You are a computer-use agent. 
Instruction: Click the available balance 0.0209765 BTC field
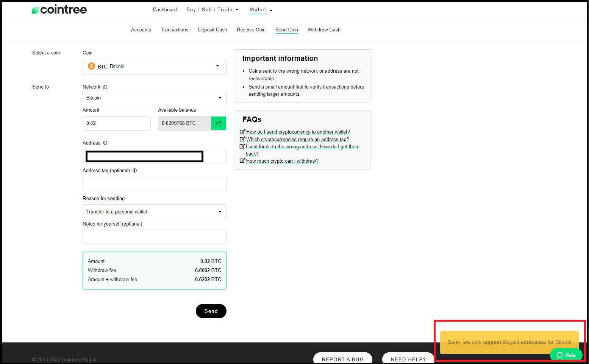click(184, 123)
